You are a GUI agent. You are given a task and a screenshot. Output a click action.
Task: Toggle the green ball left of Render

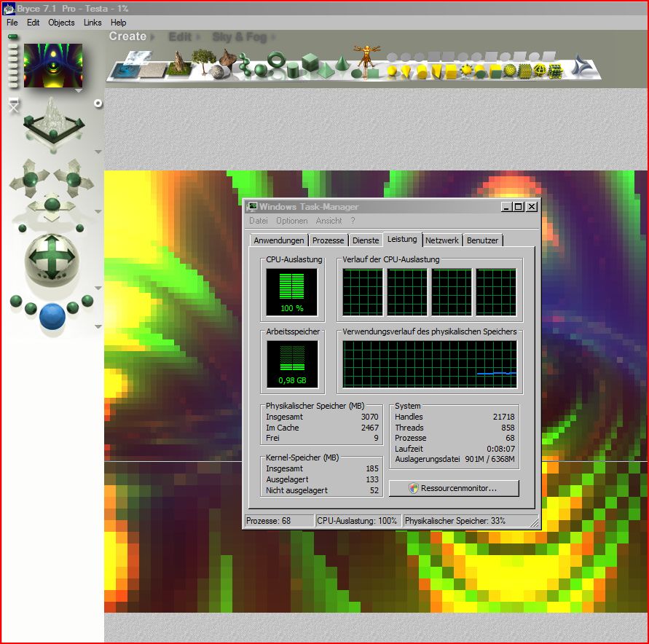tap(31, 308)
